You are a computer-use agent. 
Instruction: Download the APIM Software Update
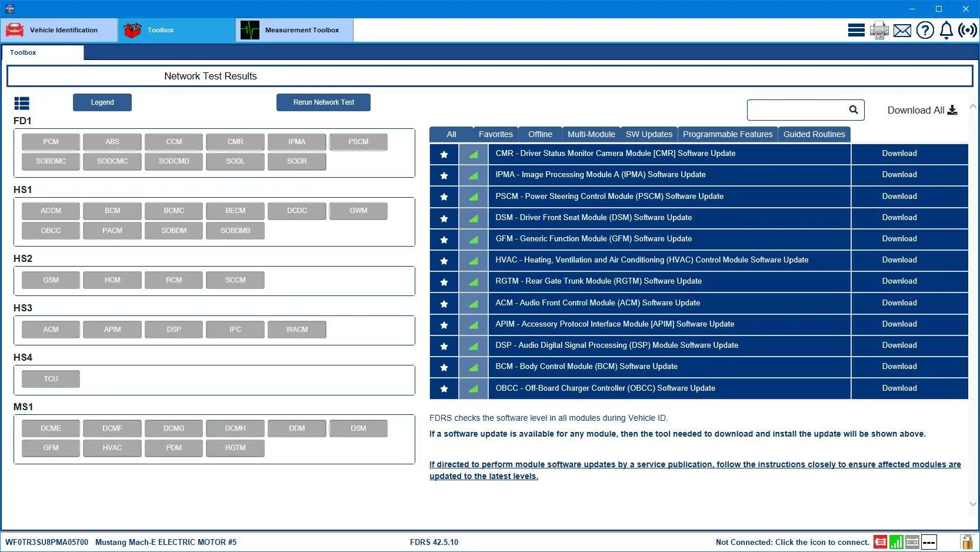tap(909, 325)
